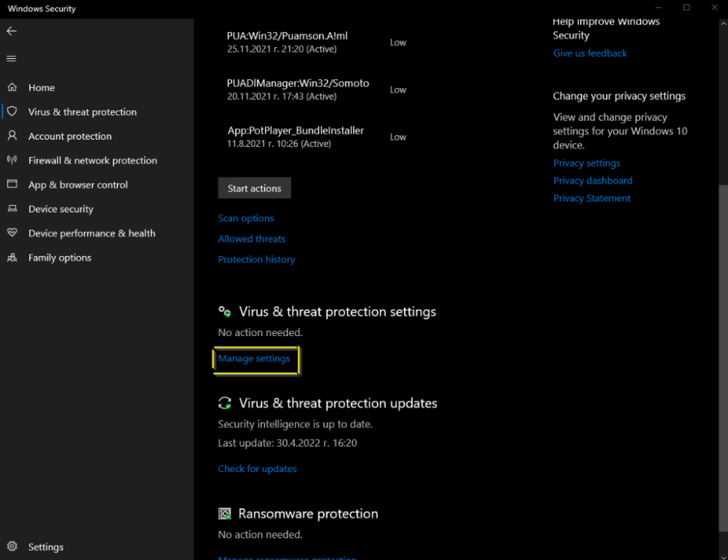Click 'Change your privacy settings' heading
This screenshot has height=560, width=728.
619,96
